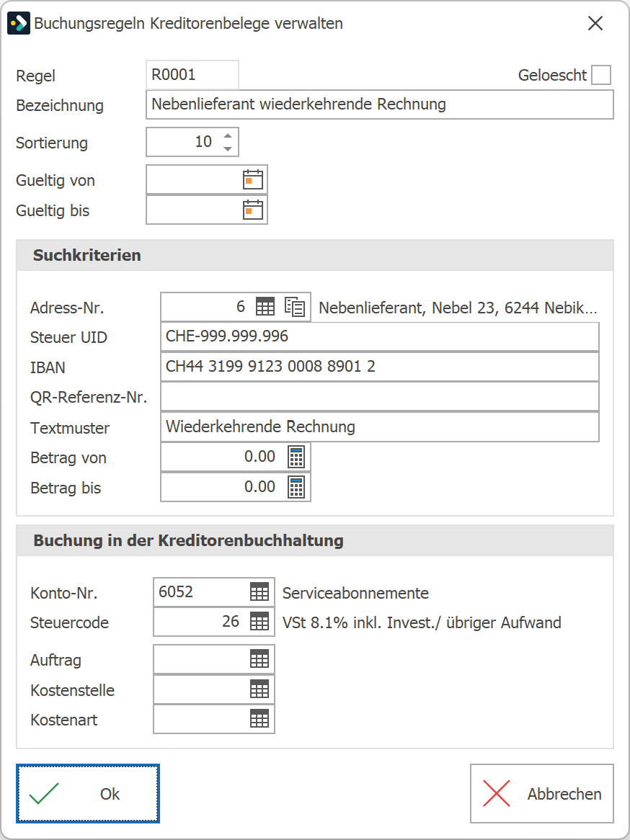Open address details icon next to Adress-Nr.
The width and height of the screenshot is (630, 840).
tap(294, 306)
